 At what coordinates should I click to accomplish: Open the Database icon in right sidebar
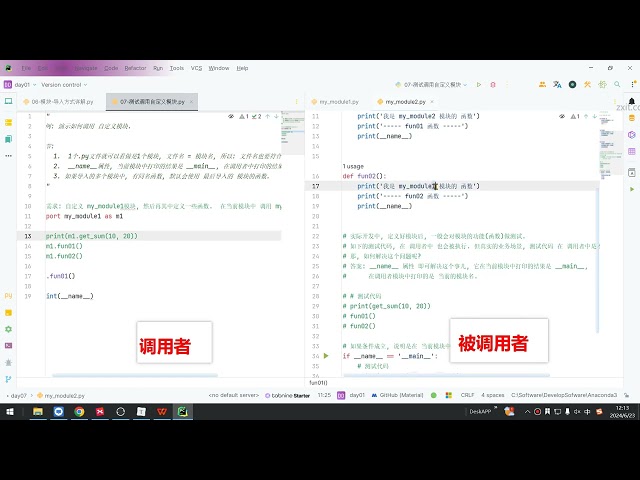632,118
